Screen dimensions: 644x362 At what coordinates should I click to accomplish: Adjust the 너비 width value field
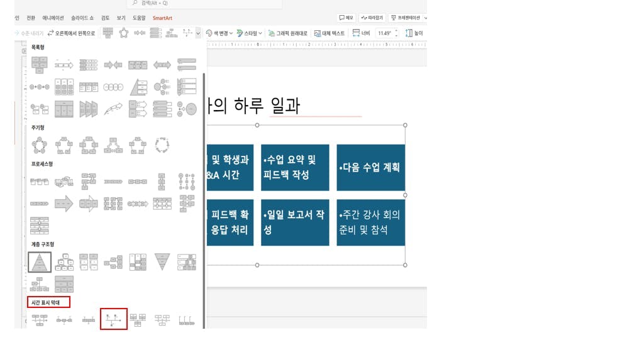[387, 33]
